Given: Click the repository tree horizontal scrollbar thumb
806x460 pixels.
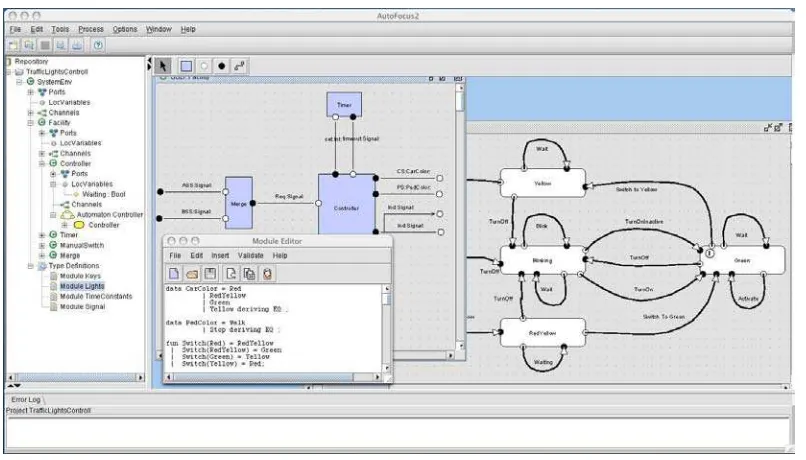Looking at the screenshot, I should tap(75, 377).
